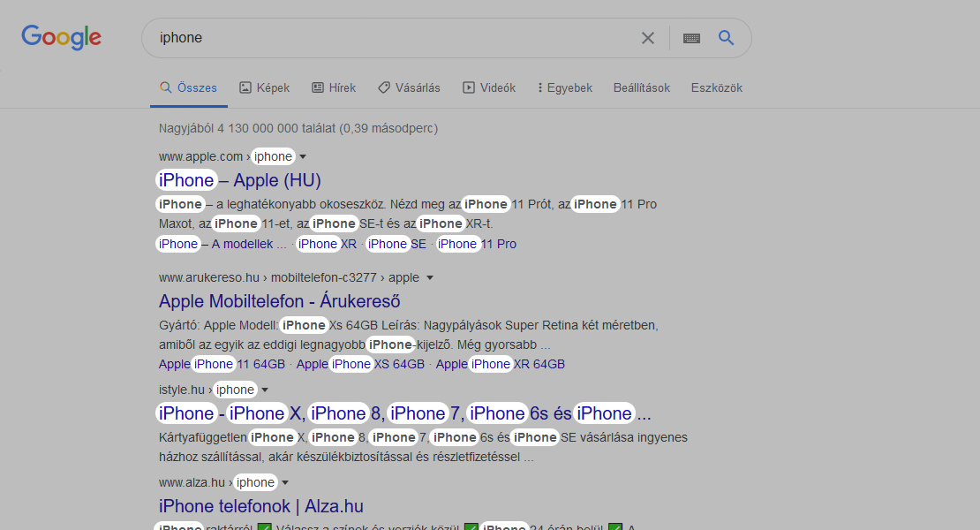Open the iPhone SE sitelink
The height and width of the screenshot is (530, 980).
click(397, 244)
